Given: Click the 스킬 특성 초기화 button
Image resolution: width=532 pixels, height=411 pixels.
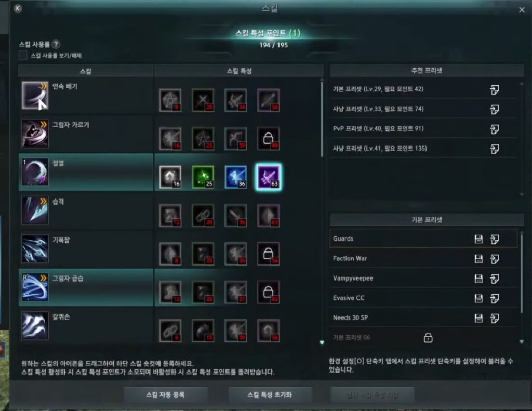Looking at the screenshot, I should 270,395.
